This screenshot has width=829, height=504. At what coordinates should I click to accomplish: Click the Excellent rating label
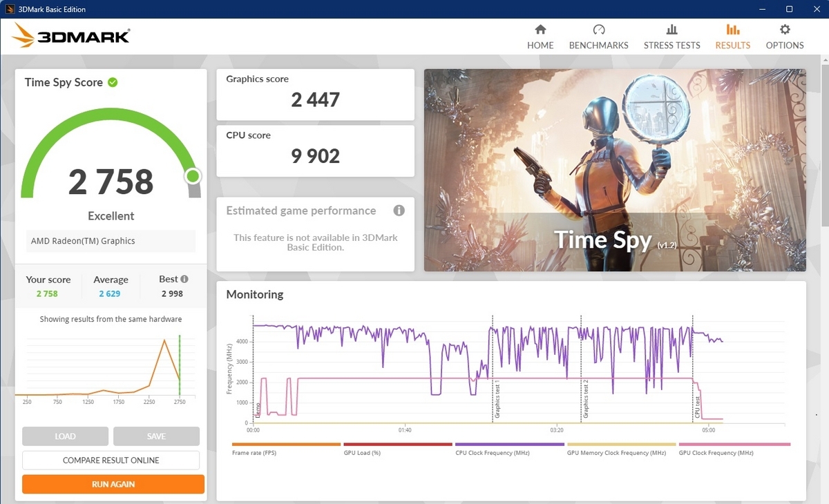click(x=111, y=216)
